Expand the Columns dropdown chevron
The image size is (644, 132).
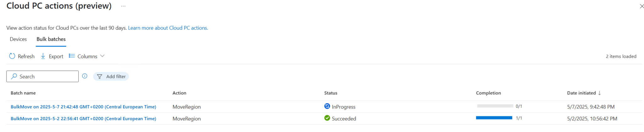click(102, 56)
